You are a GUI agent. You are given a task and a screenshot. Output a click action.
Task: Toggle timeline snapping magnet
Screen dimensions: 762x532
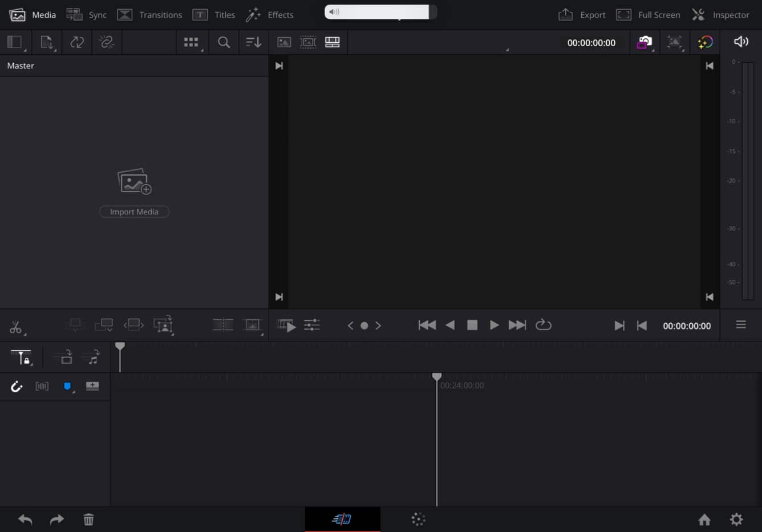pyautogui.click(x=17, y=387)
